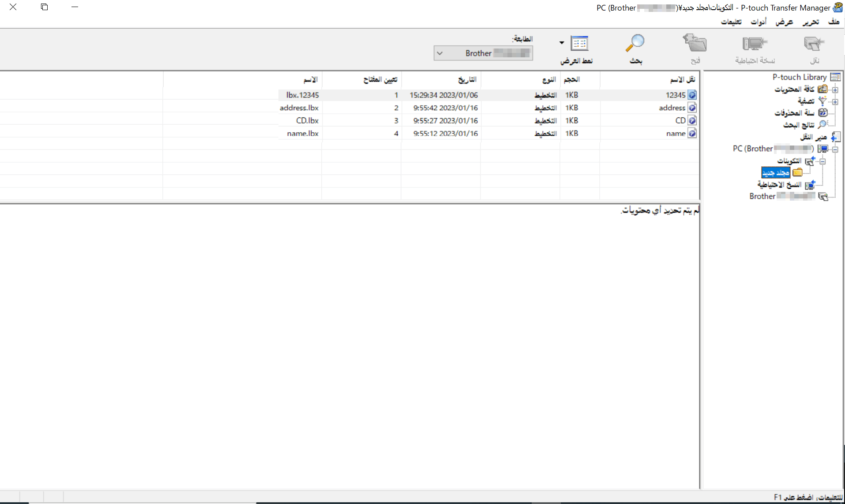The width and height of the screenshot is (845, 504).
Task: Click the file icon of the address layout
Action: pyautogui.click(x=692, y=108)
